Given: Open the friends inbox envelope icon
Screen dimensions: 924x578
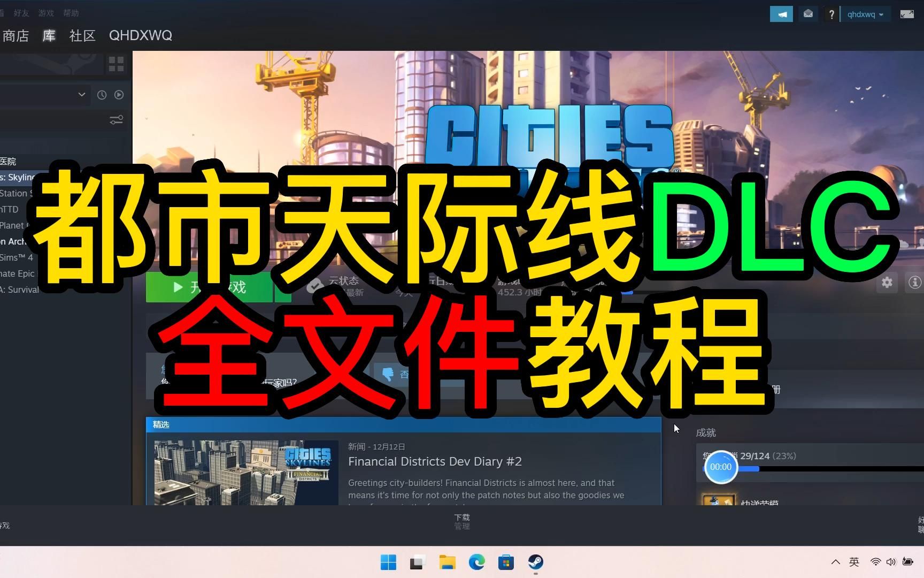Looking at the screenshot, I should [808, 14].
